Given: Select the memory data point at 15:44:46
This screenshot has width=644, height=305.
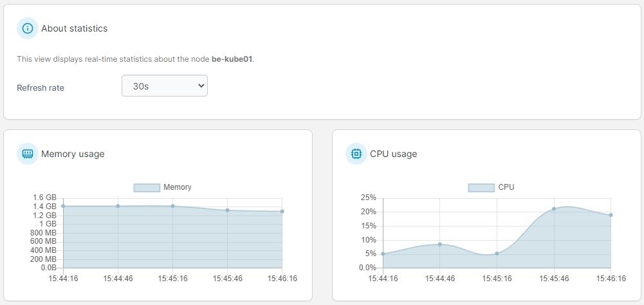Looking at the screenshot, I should click(x=118, y=206).
